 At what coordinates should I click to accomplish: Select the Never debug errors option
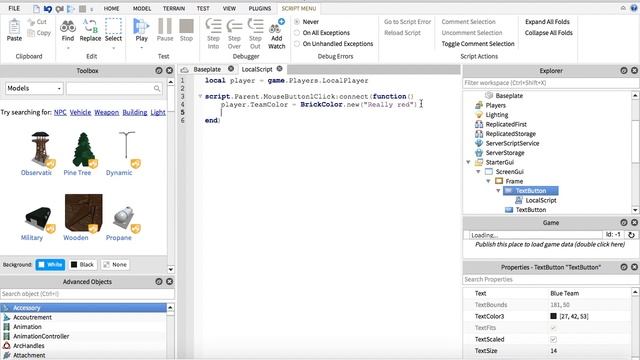pyautogui.click(x=297, y=22)
